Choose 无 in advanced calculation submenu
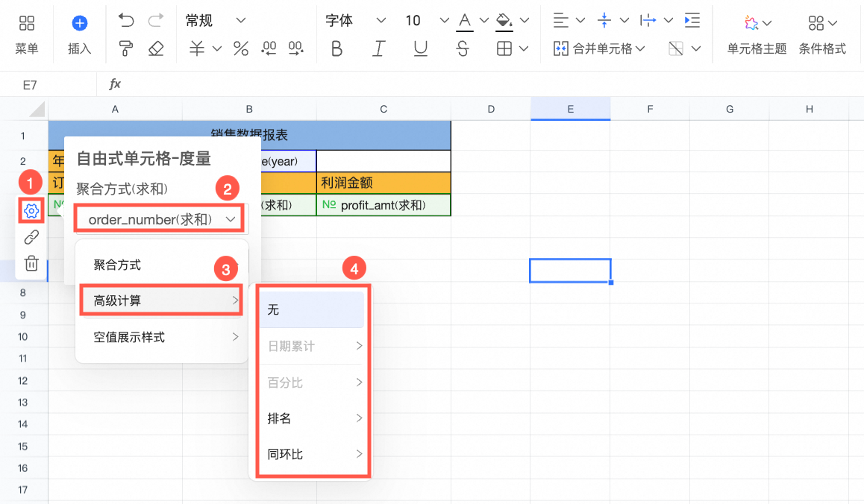The width and height of the screenshot is (864, 504). coord(312,310)
